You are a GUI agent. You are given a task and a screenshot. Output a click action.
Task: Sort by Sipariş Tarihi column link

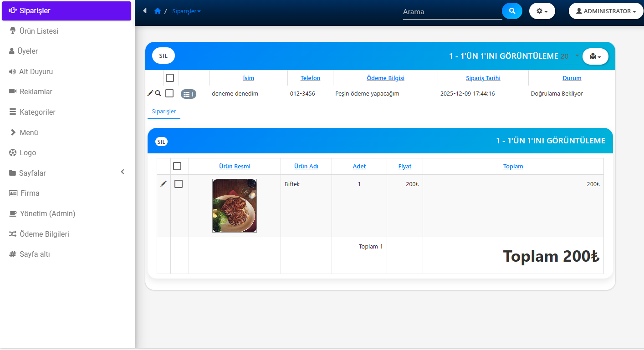pyautogui.click(x=483, y=78)
